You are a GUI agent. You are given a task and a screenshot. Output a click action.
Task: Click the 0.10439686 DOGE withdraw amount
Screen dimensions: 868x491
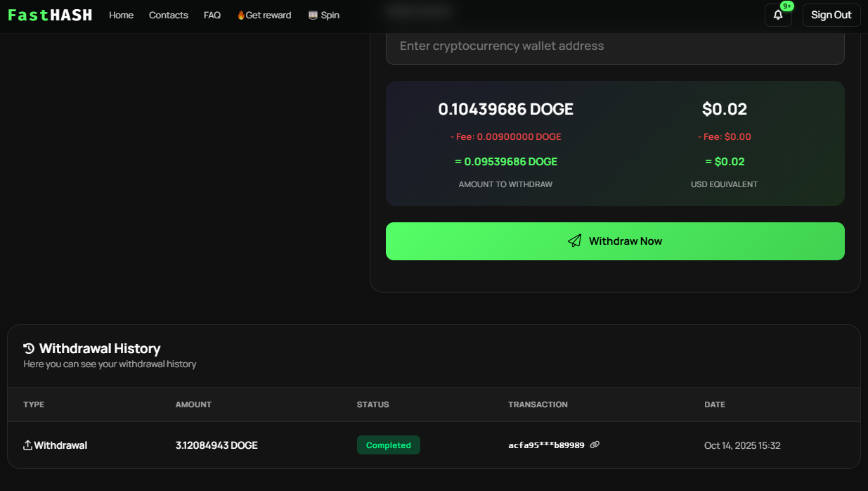(x=505, y=109)
